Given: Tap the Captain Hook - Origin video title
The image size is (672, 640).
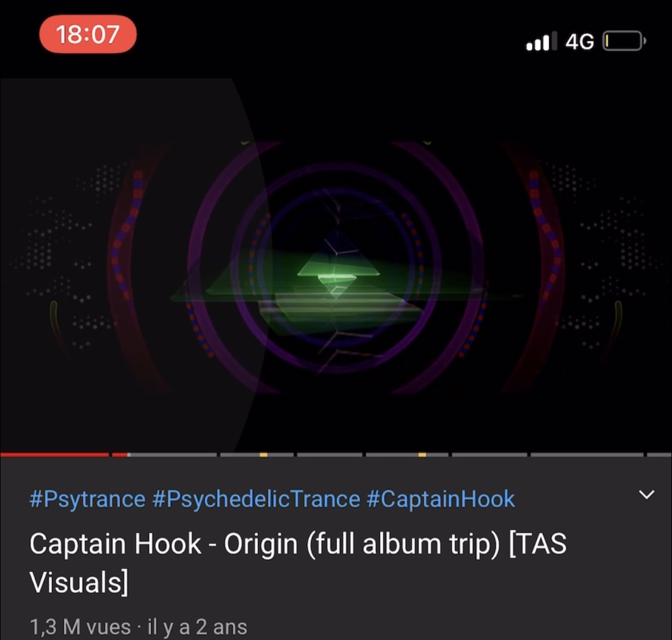Looking at the screenshot, I should point(298,563).
